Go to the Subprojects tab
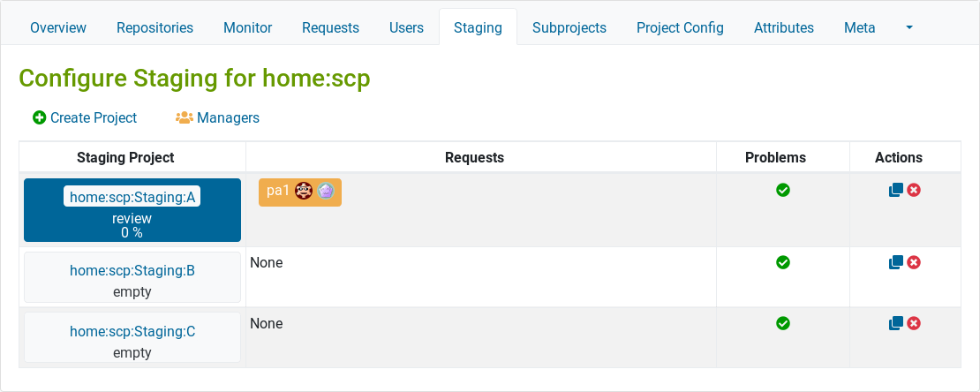 click(569, 28)
